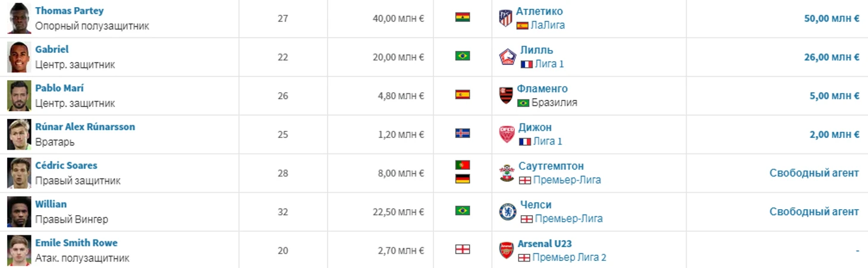Click Willian's Свободный агент fee link
The width and height of the screenshot is (868, 268).
[x=814, y=212]
